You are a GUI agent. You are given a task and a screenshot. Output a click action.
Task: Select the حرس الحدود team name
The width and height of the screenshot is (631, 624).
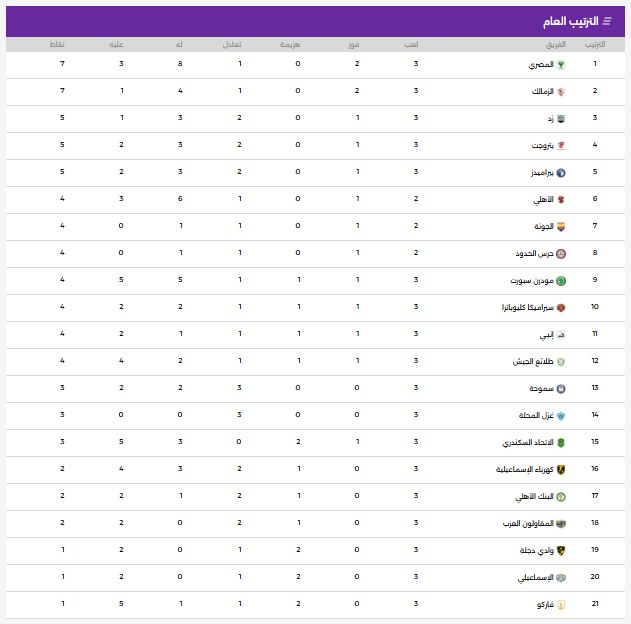pos(534,253)
